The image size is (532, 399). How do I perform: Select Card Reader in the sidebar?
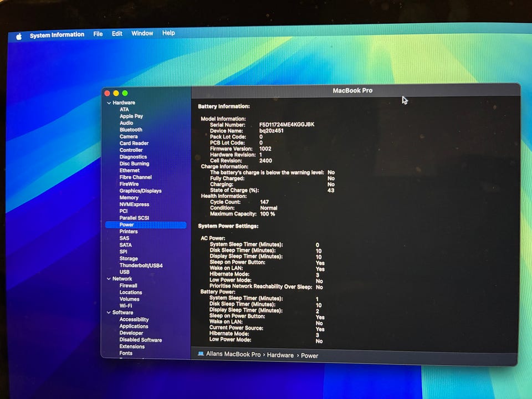click(x=134, y=143)
